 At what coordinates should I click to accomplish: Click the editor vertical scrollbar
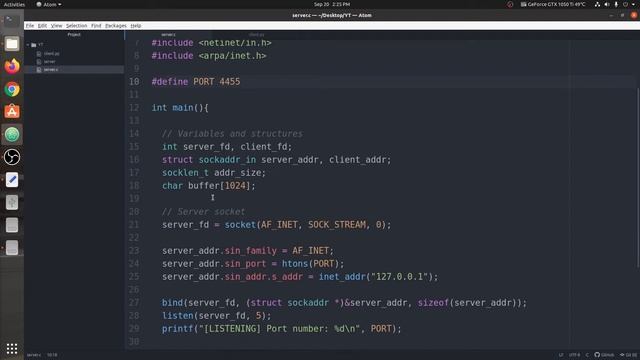(638, 178)
